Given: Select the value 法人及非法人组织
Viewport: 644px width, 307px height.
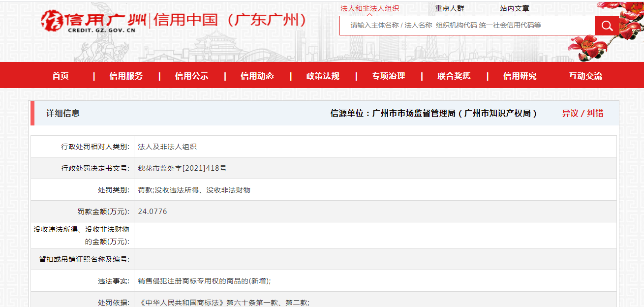Looking at the screenshot, I should tap(167, 147).
